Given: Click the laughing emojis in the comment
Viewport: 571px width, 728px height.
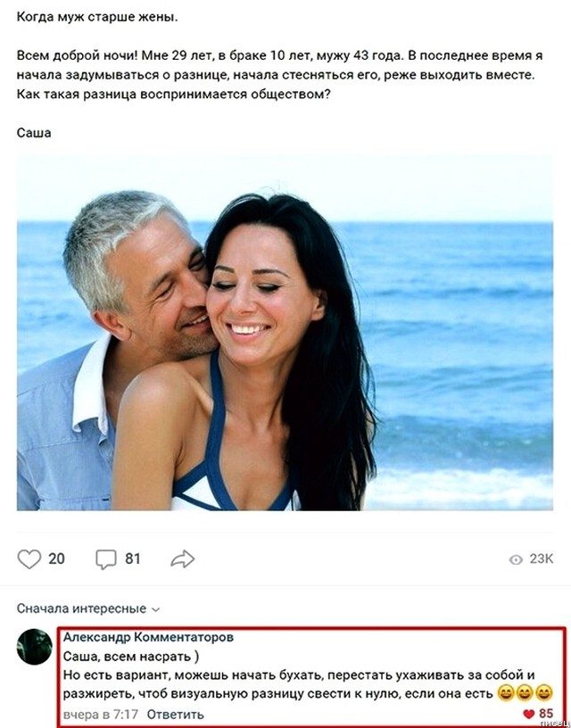Looking at the screenshot, I should (x=525, y=693).
